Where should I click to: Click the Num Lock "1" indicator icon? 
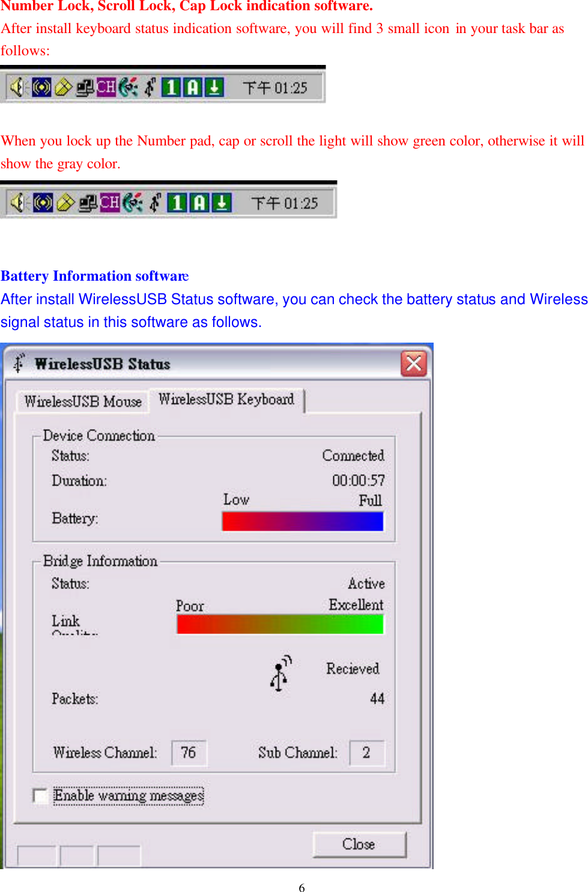(171, 88)
